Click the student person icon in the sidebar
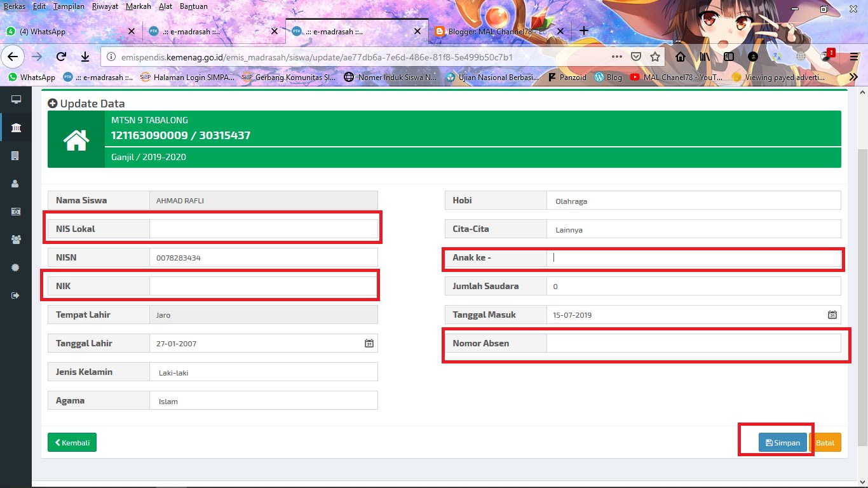Screen dimensions: 868x488 [x=16, y=183]
